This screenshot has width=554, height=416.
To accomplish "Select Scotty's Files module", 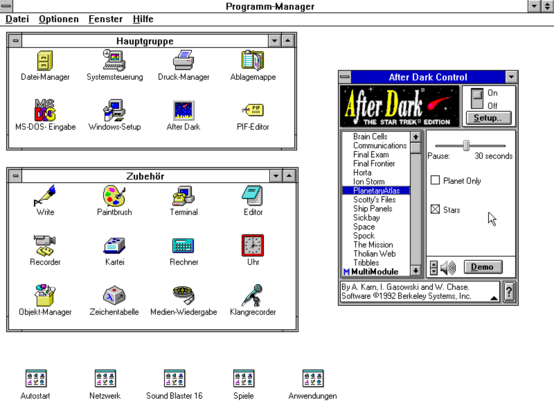I will pos(374,199).
